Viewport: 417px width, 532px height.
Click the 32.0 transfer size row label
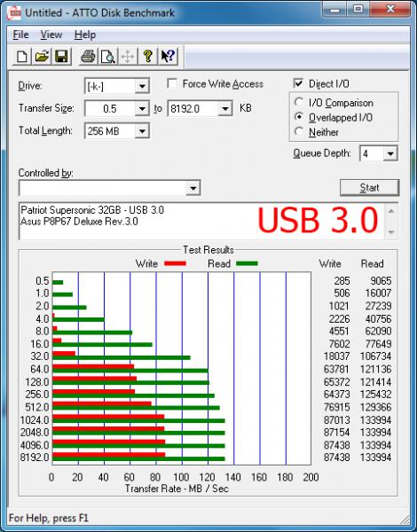(40, 356)
